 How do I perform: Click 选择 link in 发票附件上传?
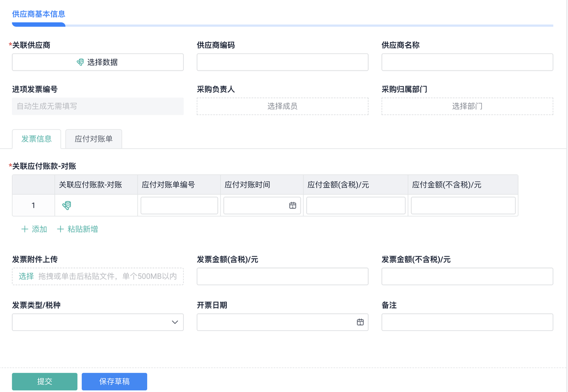tap(26, 276)
